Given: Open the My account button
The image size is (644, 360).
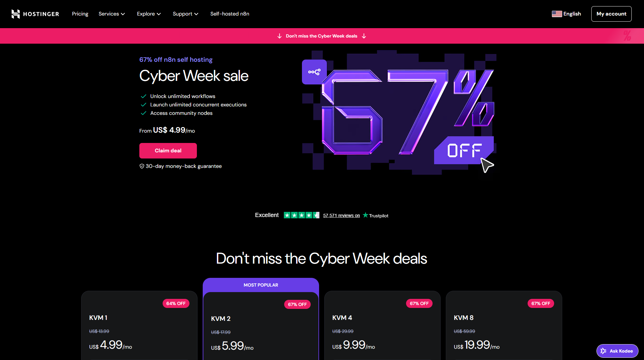Looking at the screenshot, I should pos(611,14).
